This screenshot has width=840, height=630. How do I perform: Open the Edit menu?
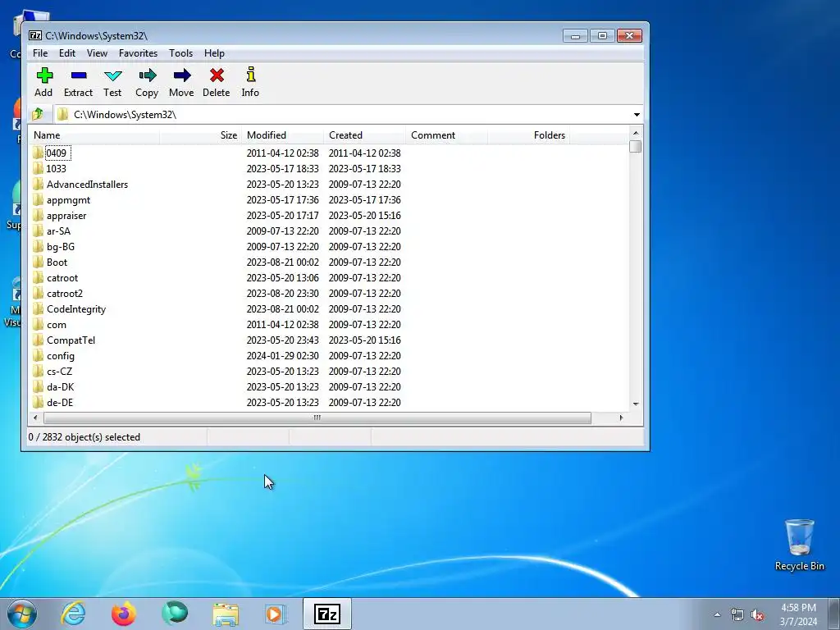[x=67, y=53]
